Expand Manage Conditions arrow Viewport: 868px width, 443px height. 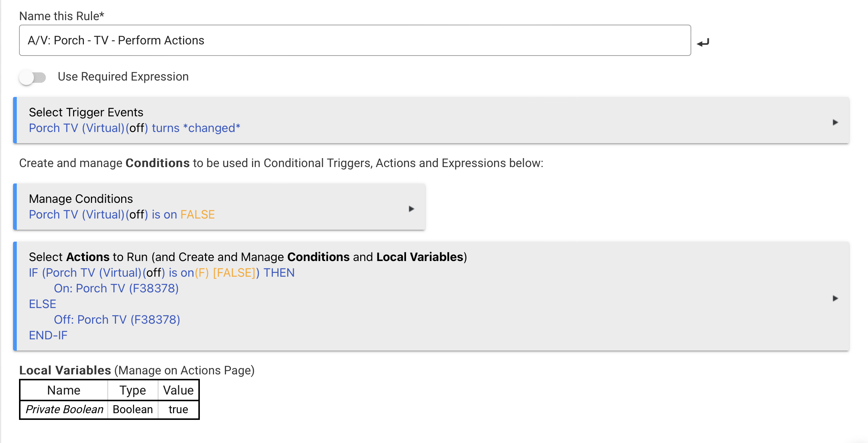tap(411, 209)
